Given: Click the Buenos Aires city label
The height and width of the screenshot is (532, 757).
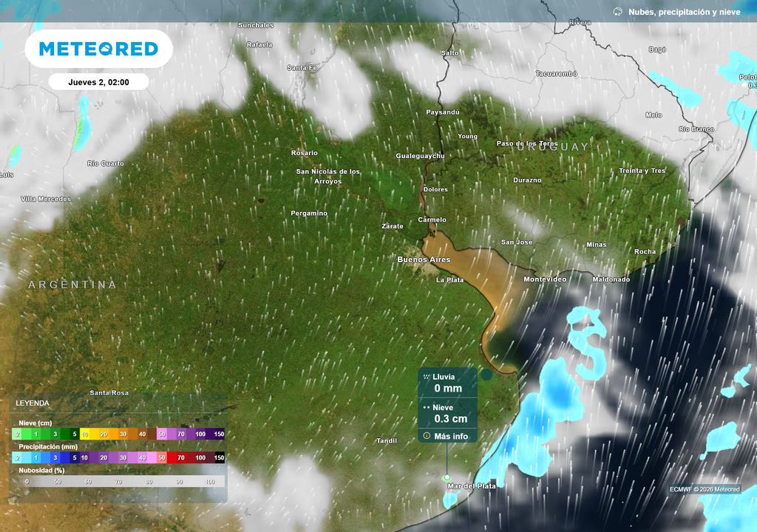Looking at the screenshot, I should click(424, 260).
